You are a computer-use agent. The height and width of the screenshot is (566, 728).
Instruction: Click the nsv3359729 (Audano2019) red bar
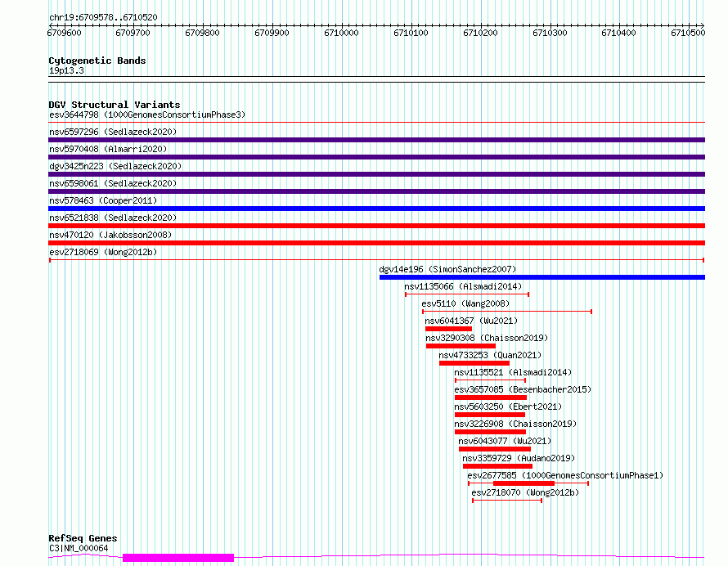coord(497,466)
